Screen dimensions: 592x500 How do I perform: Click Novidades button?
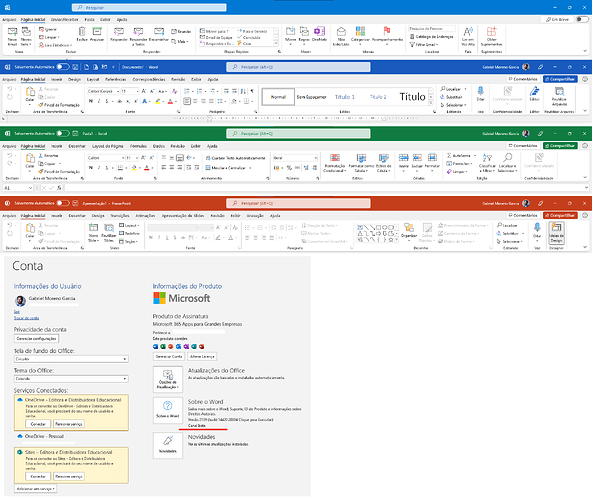click(168, 446)
